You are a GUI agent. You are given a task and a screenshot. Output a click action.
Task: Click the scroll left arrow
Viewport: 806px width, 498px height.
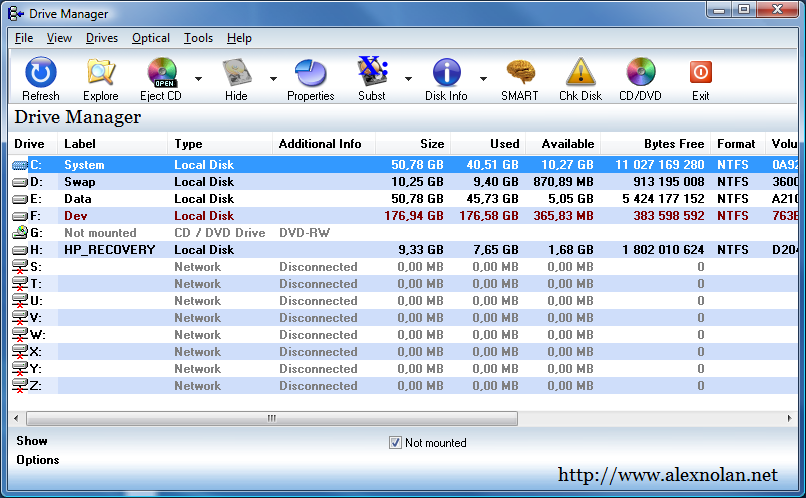pyautogui.click(x=16, y=418)
